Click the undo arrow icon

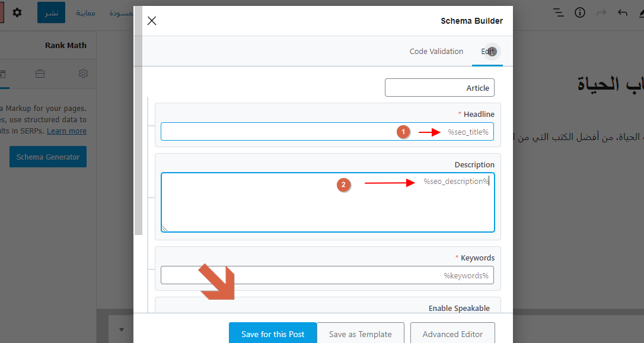point(622,12)
